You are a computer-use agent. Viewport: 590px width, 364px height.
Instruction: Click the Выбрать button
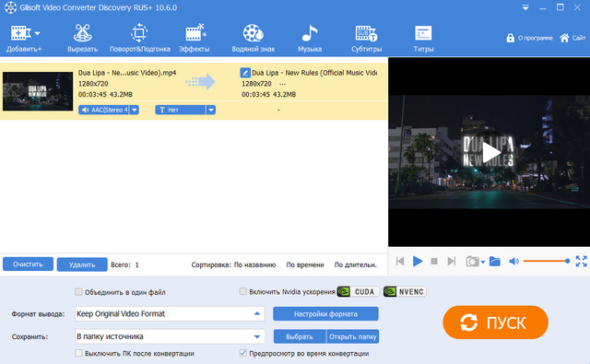pyautogui.click(x=300, y=336)
